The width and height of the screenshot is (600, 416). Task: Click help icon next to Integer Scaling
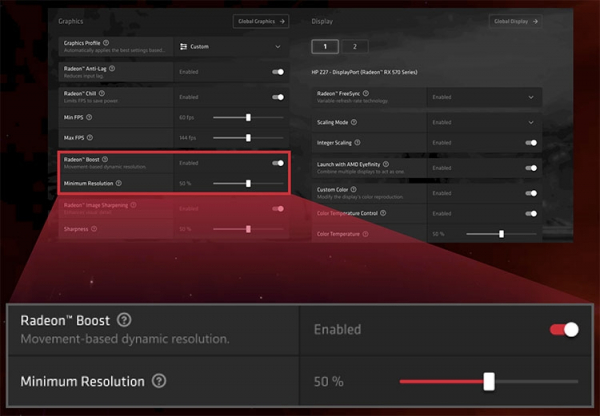click(357, 142)
